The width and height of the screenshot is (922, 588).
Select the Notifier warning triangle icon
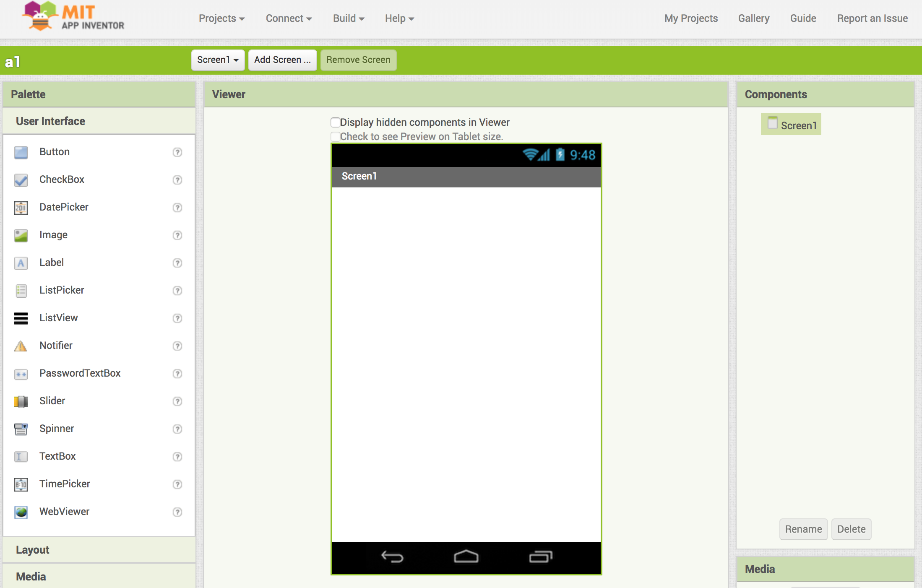(21, 346)
